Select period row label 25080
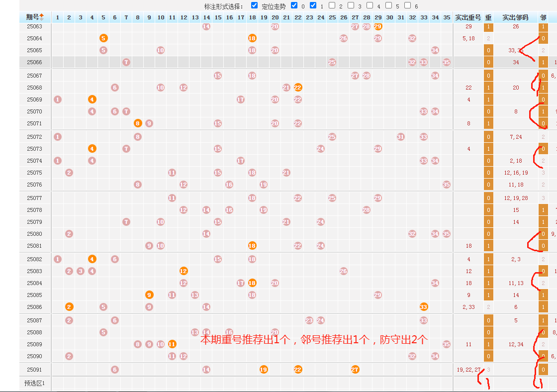The width and height of the screenshot is (557, 392). click(x=34, y=234)
